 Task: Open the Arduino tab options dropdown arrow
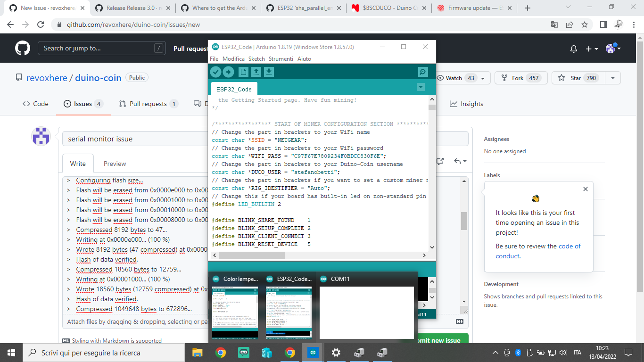point(421,87)
